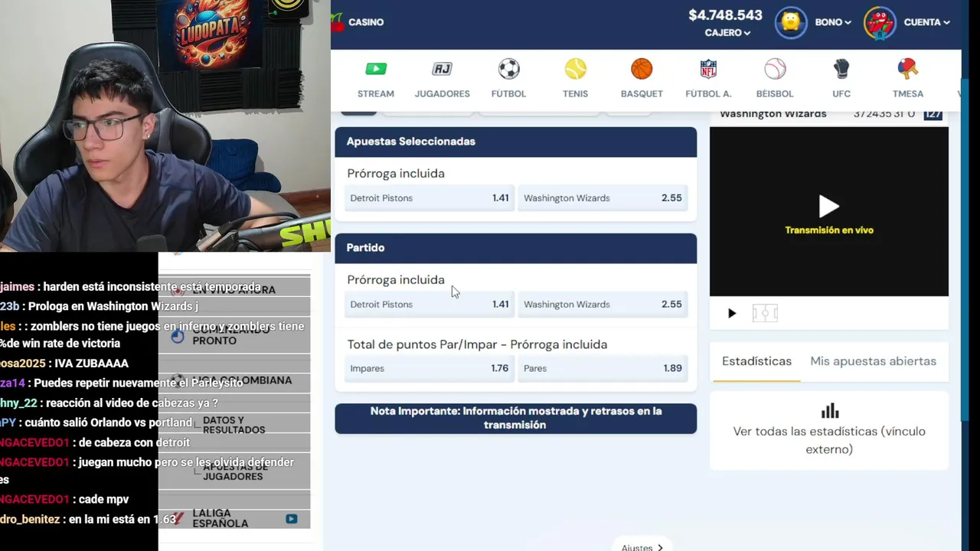
Task: Select the UFC glove icon
Action: (x=841, y=69)
